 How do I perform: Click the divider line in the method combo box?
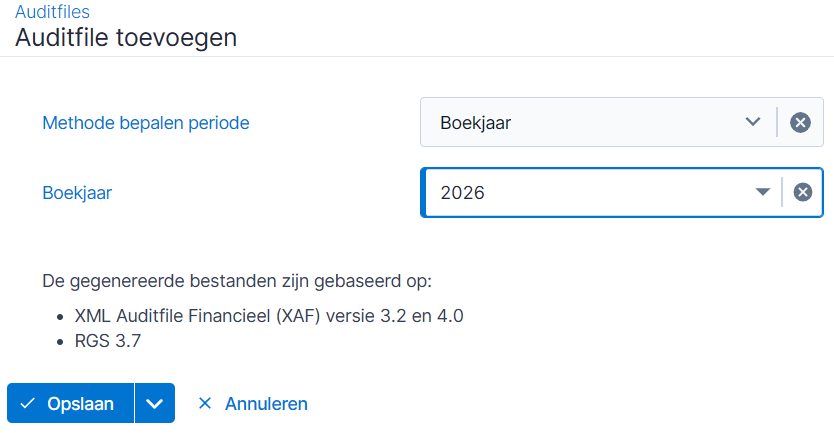point(777,122)
